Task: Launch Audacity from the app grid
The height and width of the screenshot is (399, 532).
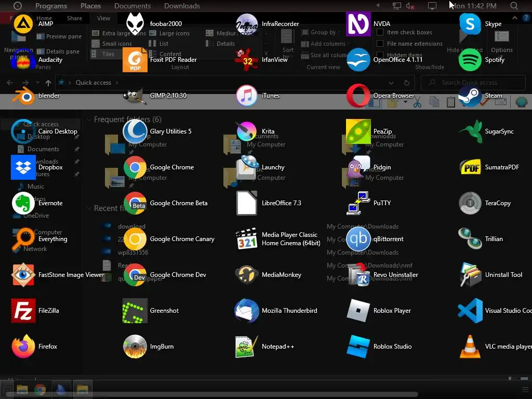Action: [x=23, y=60]
